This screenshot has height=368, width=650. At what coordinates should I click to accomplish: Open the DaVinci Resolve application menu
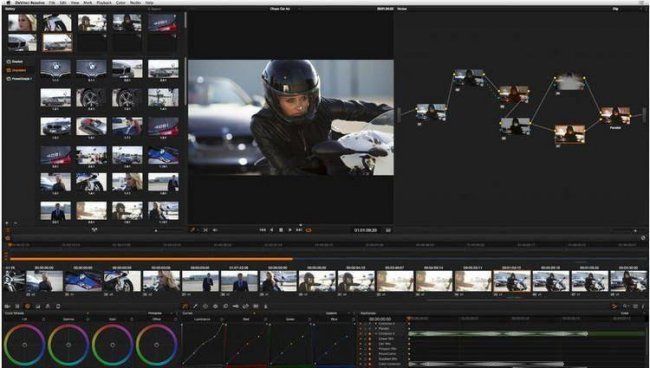click(30, 2)
